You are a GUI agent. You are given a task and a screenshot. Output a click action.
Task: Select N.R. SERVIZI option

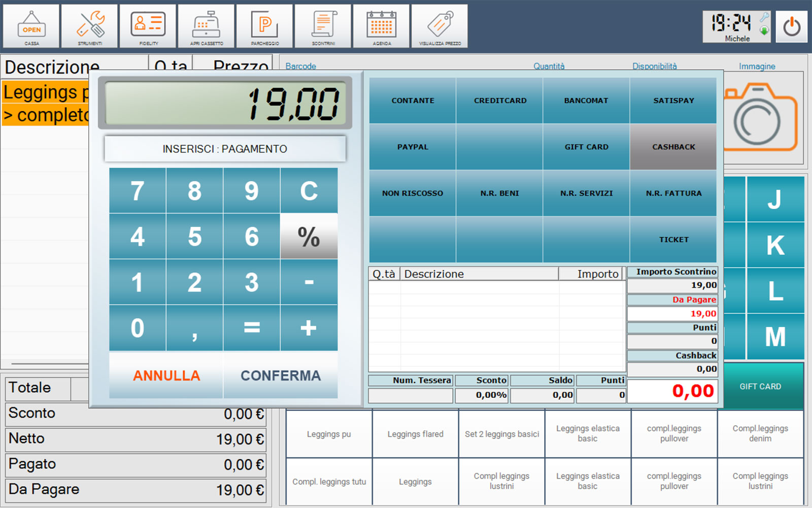click(586, 193)
